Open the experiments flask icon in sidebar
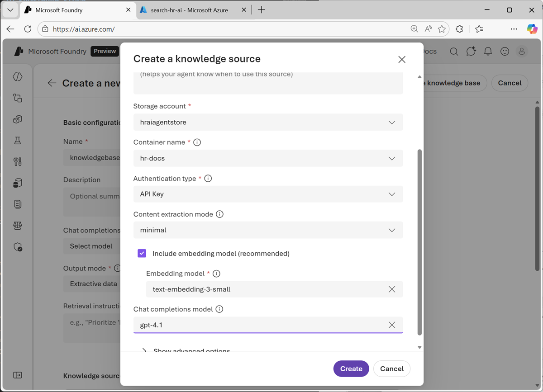The width and height of the screenshot is (543, 392). (x=17, y=140)
